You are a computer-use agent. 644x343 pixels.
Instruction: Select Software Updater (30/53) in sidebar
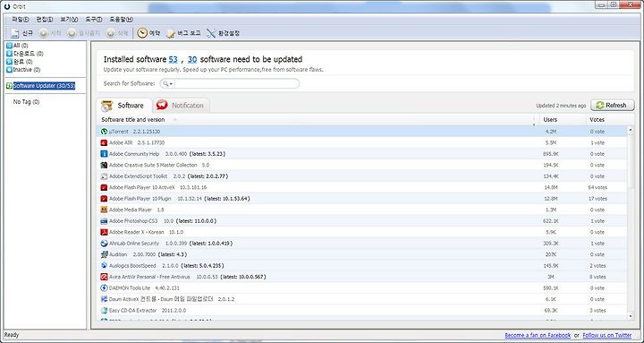(x=44, y=86)
